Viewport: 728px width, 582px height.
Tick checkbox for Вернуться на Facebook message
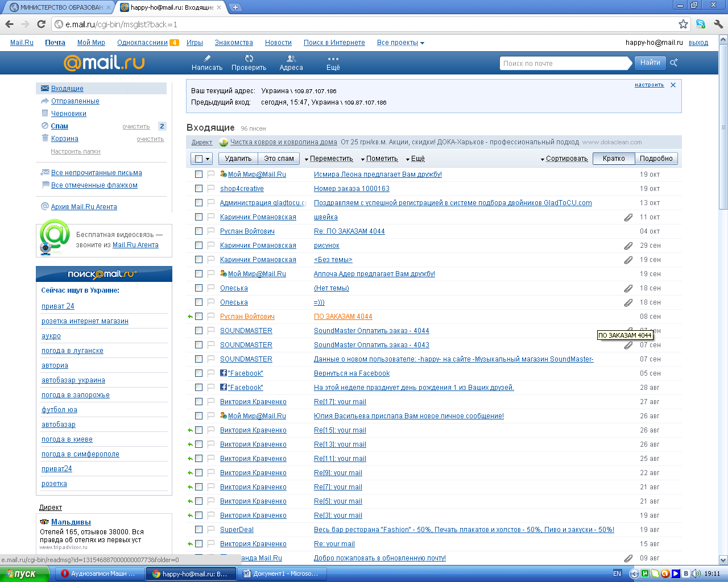pyautogui.click(x=198, y=373)
